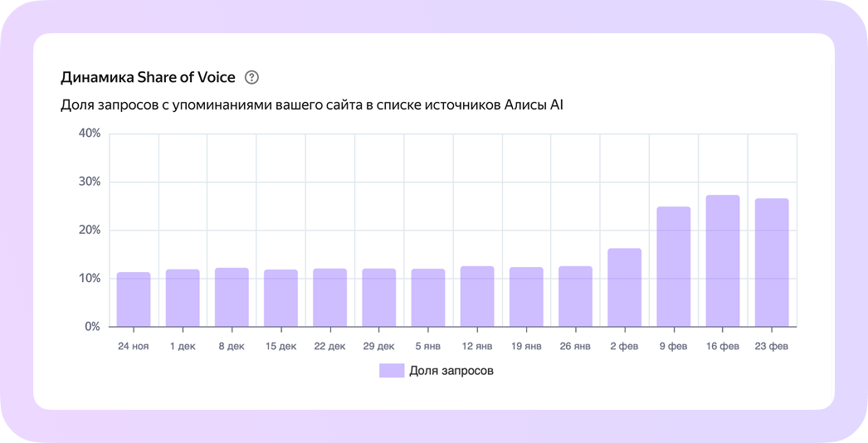Select the 29 дек bar
The image size is (868, 443).
point(379,297)
